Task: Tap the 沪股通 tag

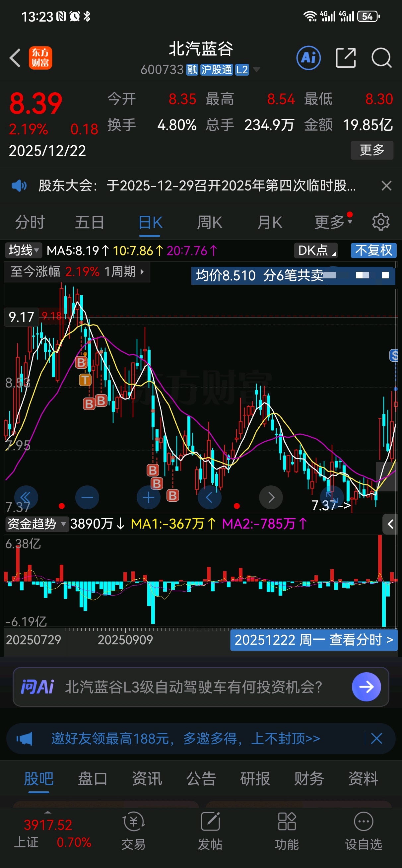Action: (217, 70)
